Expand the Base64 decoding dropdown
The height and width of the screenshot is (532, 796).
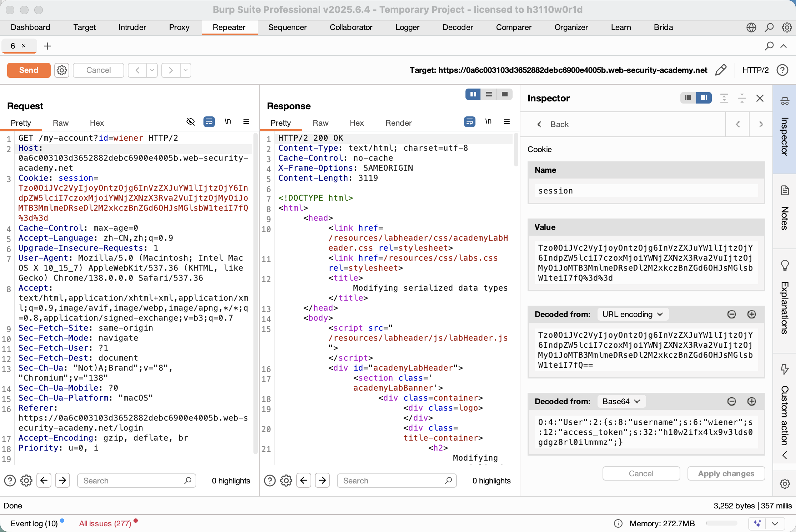621,401
